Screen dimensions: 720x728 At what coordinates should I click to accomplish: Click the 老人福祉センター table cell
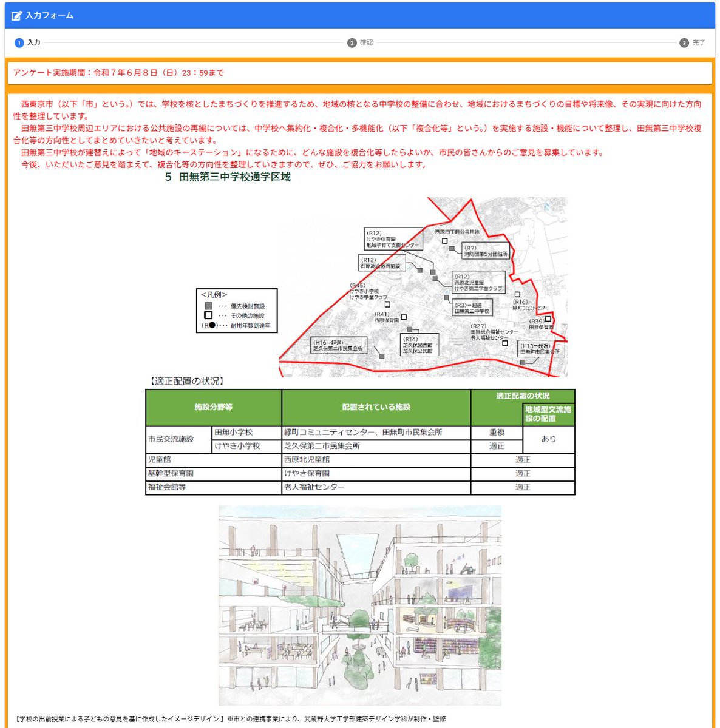tap(376, 488)
